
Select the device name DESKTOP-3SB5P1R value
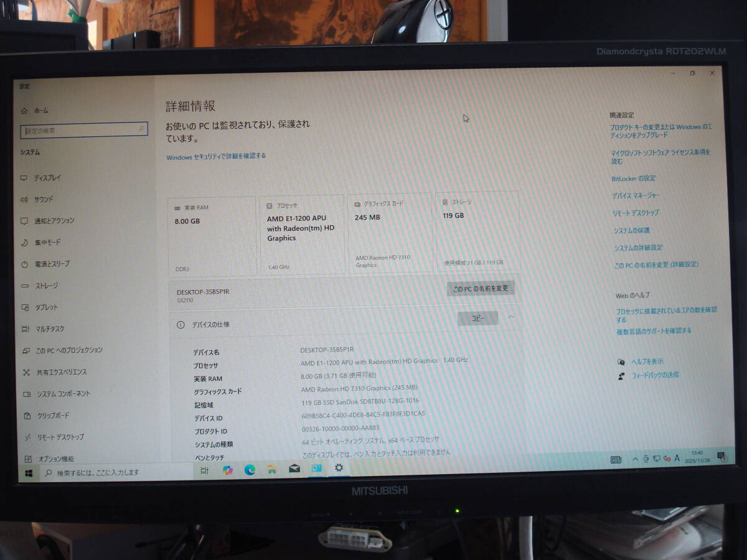pos(327,350)
